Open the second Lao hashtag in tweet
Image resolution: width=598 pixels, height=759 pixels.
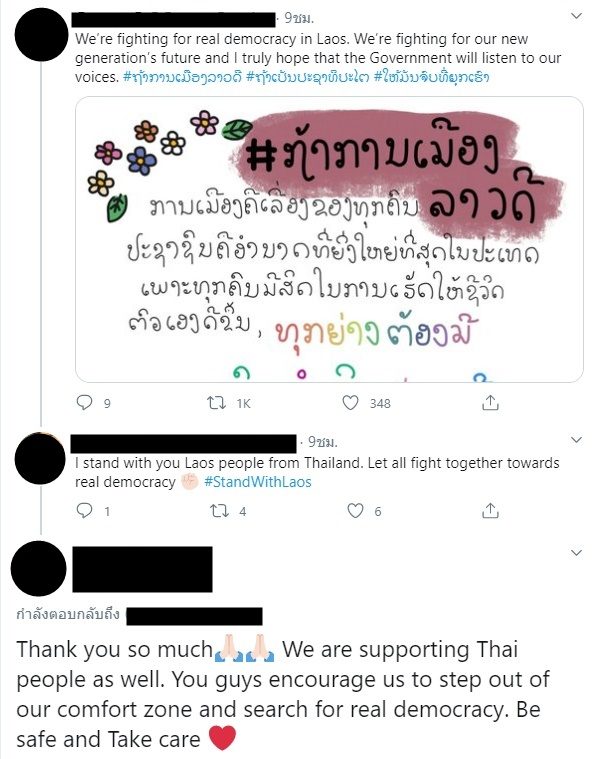(x=308, y=76)
